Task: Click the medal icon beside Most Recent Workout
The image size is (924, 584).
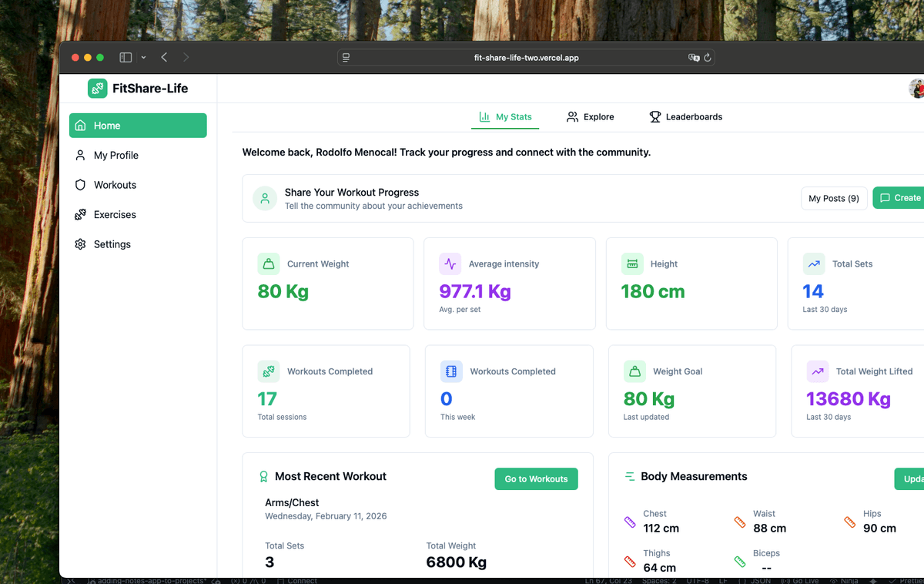Action: 264,476
